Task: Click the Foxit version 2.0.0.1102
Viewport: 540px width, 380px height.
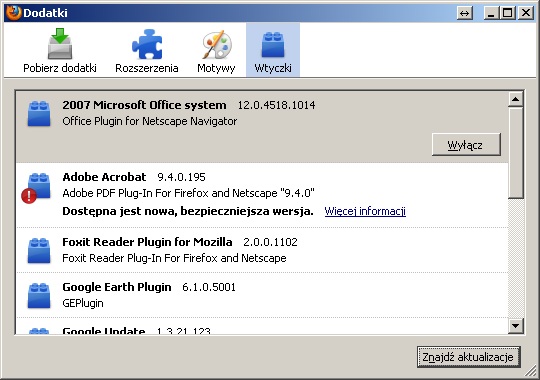Action: (270, 242)
